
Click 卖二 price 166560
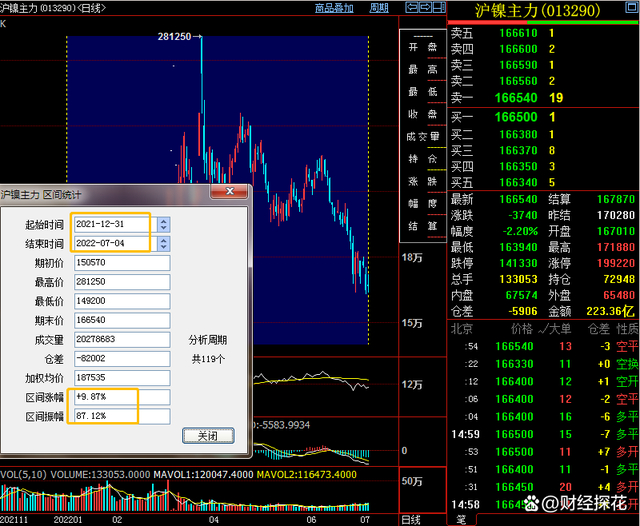(518, 81)
